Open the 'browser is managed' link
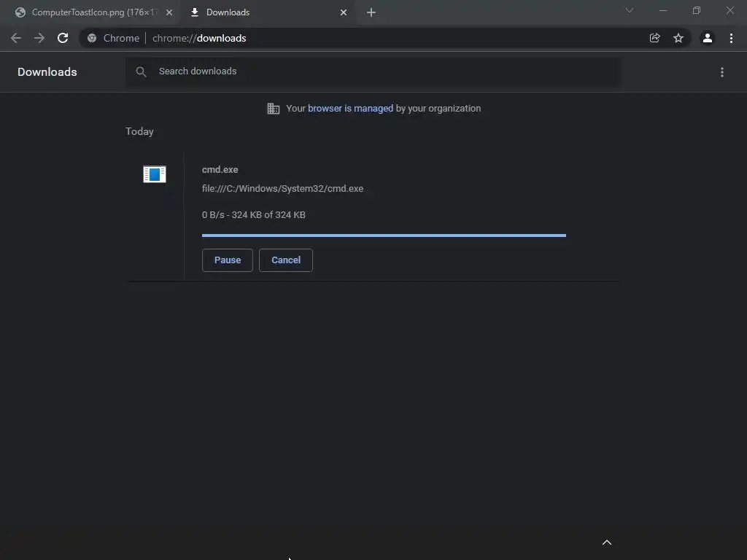 (351, 109)
